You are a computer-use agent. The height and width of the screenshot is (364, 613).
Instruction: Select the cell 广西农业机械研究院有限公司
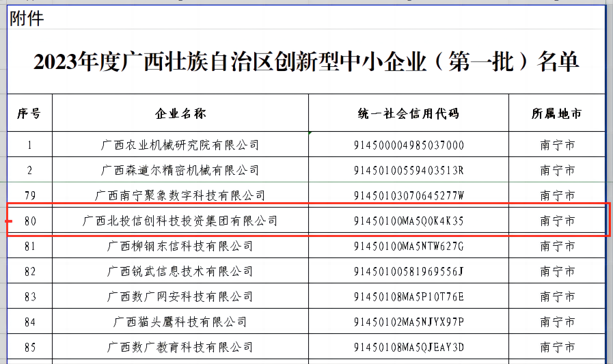180,145
